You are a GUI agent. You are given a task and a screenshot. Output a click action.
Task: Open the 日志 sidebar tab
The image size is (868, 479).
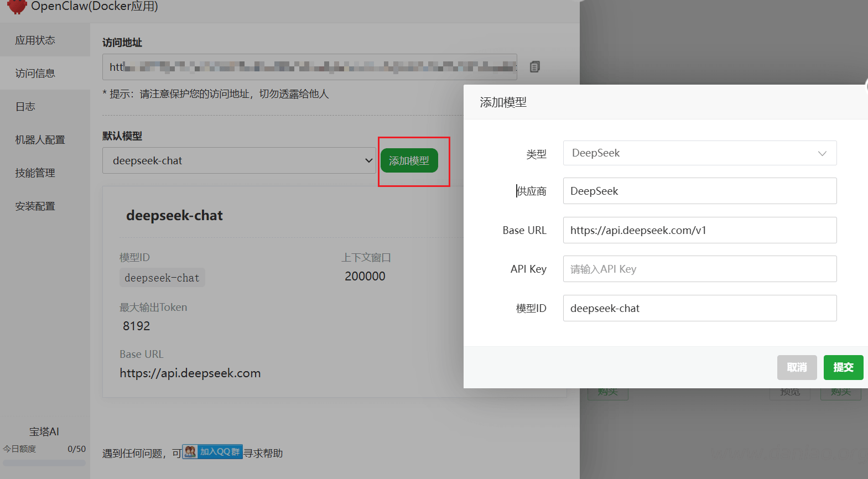(x=25, y=107)
